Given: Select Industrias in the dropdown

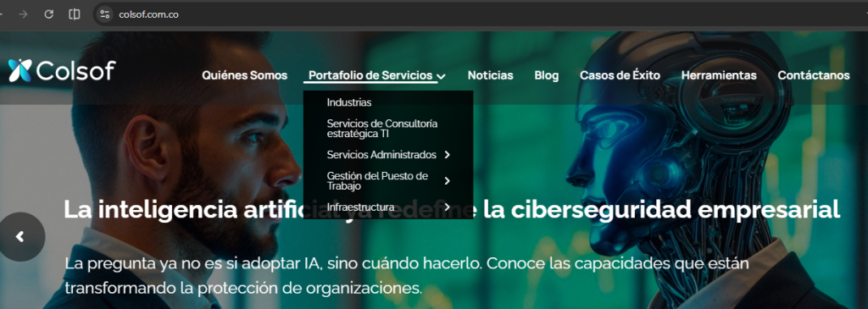Looking at the screenshot, I should (349, 102).
